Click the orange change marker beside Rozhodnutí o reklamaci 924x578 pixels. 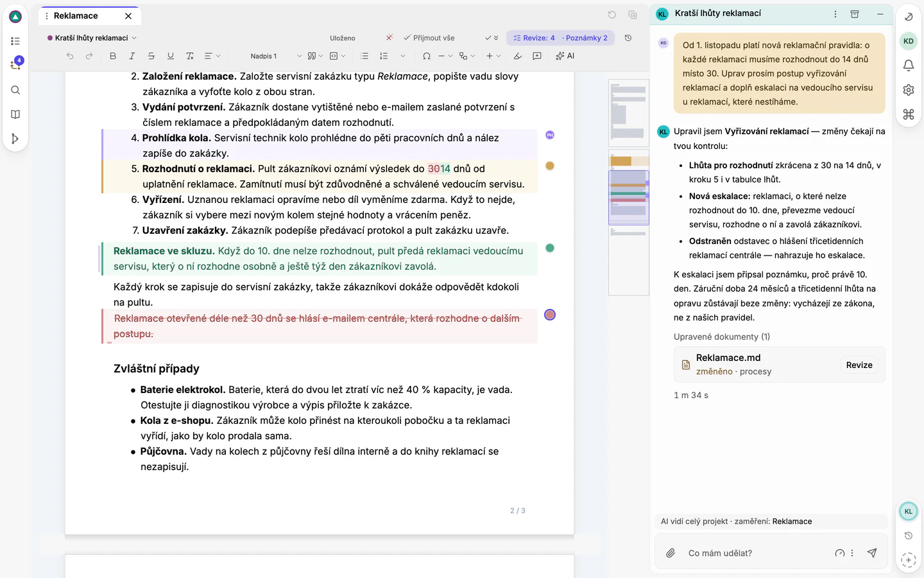550,166
